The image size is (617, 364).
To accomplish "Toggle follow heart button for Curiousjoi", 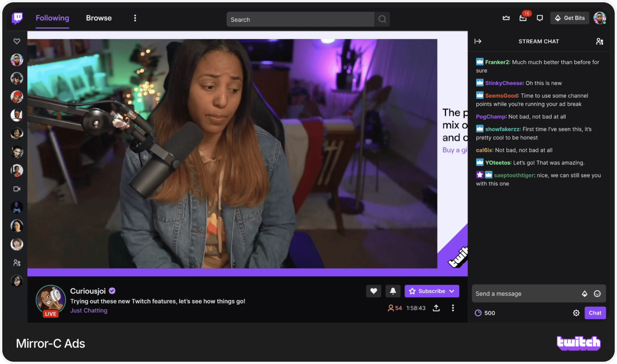I will (x=373, y=291).
